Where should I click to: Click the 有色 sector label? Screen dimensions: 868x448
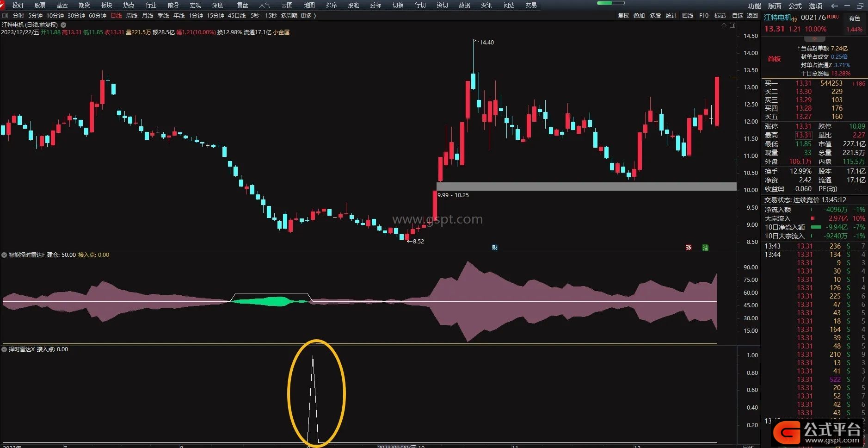pyautogui.click(x=855, y=19)
